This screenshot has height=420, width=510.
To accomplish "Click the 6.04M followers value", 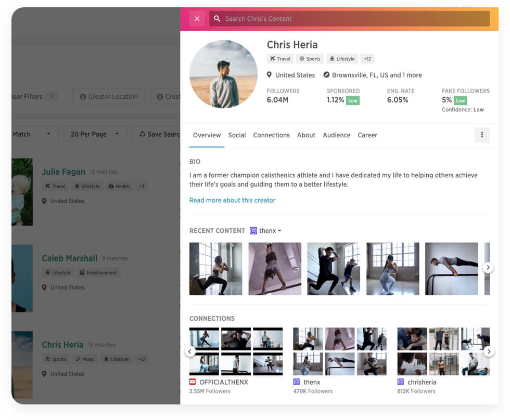I will point(277,100).
